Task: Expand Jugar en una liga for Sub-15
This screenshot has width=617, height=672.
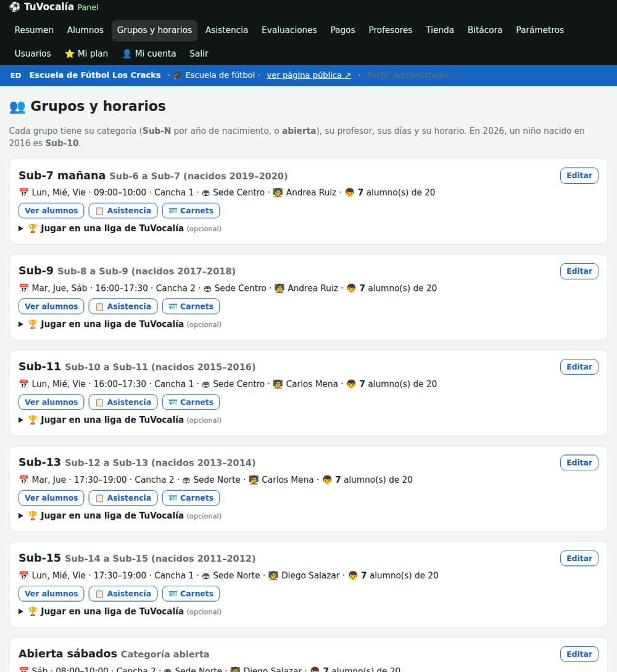Action: (x=120, y=612)
